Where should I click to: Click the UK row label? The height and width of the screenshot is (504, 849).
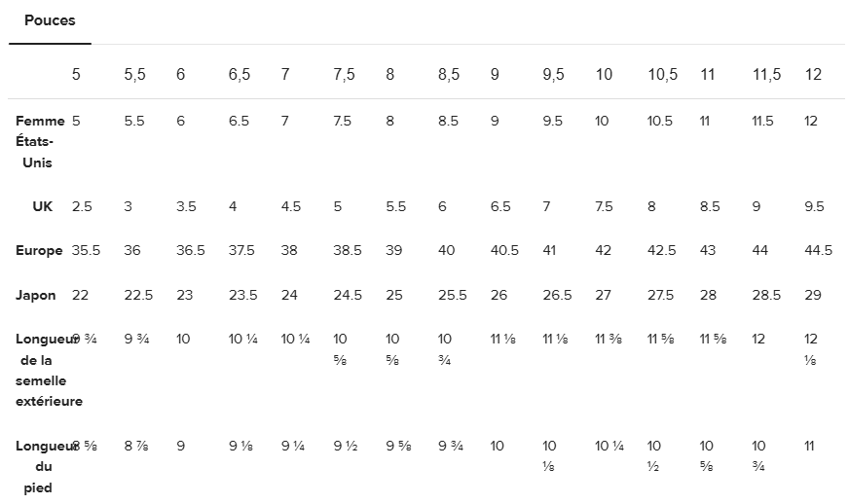click(42, 206)
